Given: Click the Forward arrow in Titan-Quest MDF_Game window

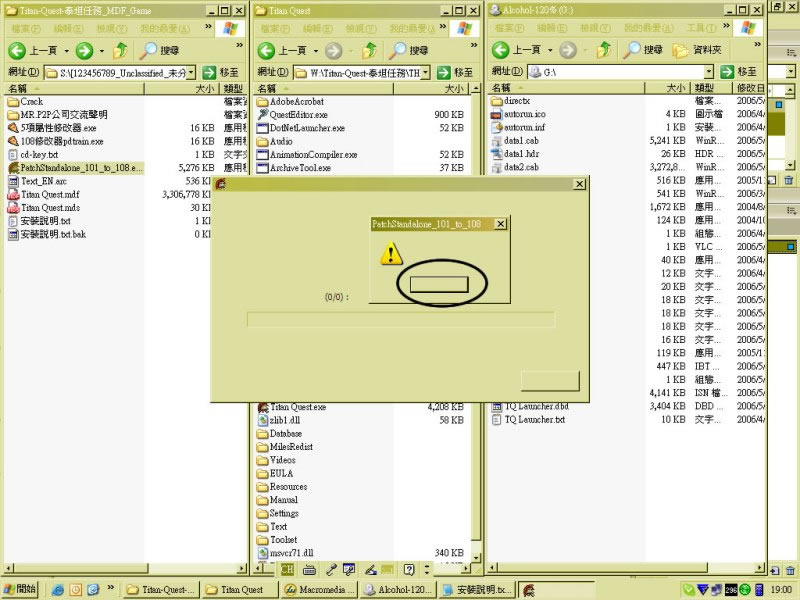Looking at the screenshot, I should (84, 50).
